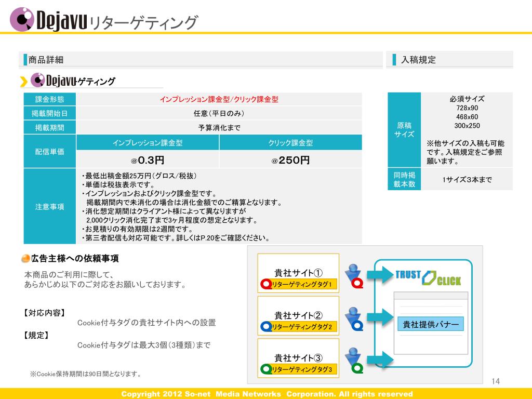Click the 468x60 size value
Screen dimensions: 532x399
467,117
